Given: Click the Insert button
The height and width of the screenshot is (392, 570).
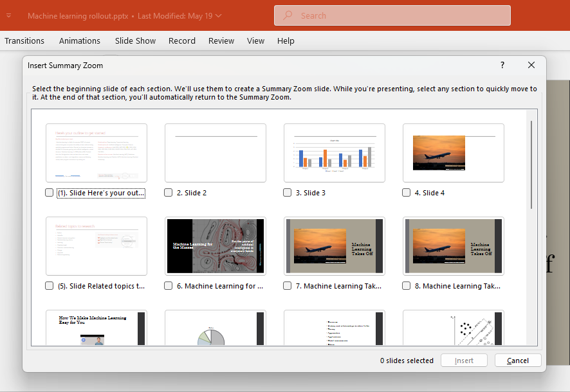Looking at the screenshot, I should (x=464, y=361).
